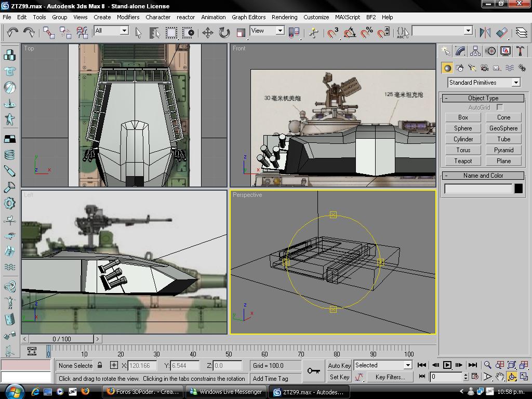Toggle Auto Key animation mode
Image resolution: width=532 pixels, height=399 pixels.
339,365
